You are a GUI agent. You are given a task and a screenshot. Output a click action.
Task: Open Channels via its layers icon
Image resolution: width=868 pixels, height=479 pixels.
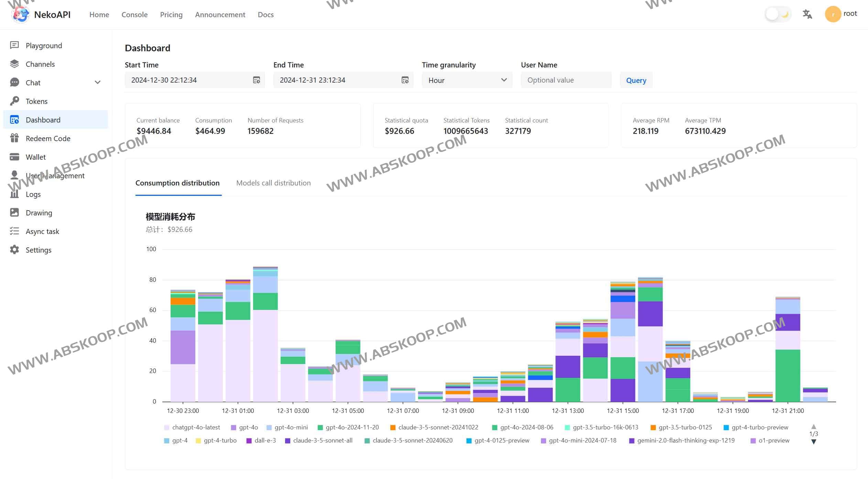tap(14, 64)
